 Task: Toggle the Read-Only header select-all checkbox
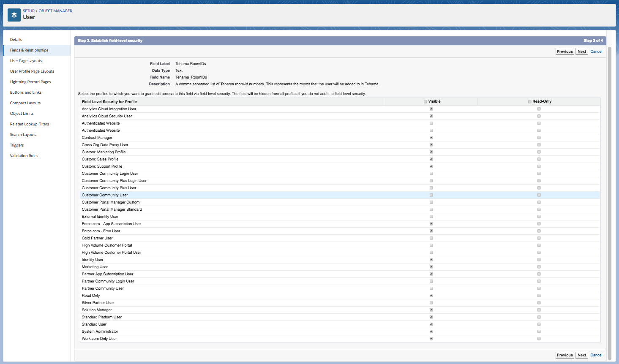[529, 102]
